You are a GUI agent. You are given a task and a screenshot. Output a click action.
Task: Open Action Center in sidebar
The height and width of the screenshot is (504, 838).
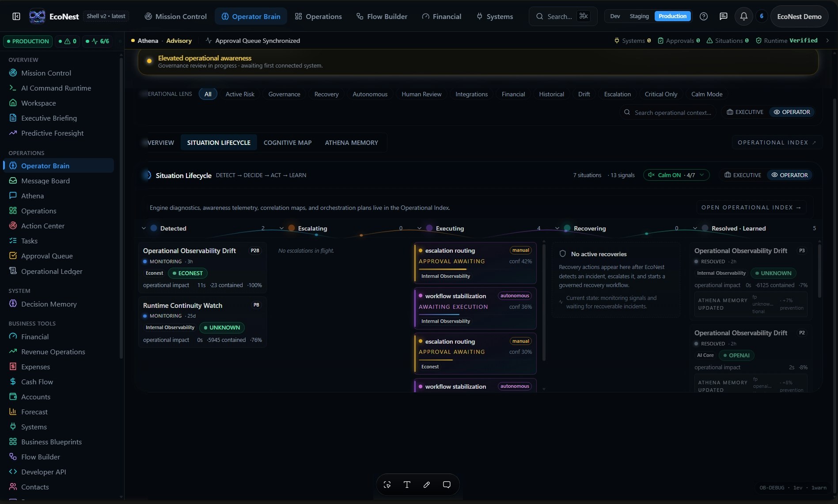(43, 226)
